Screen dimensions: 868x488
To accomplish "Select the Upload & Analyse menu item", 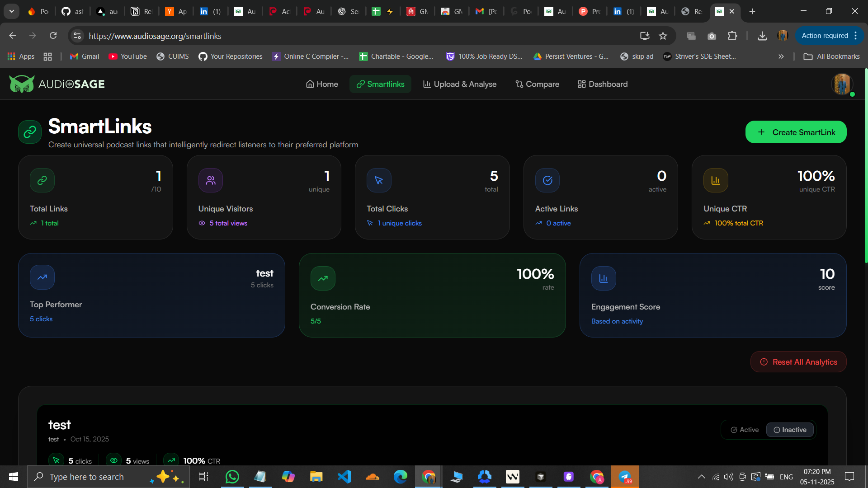I will click(460, 84).
